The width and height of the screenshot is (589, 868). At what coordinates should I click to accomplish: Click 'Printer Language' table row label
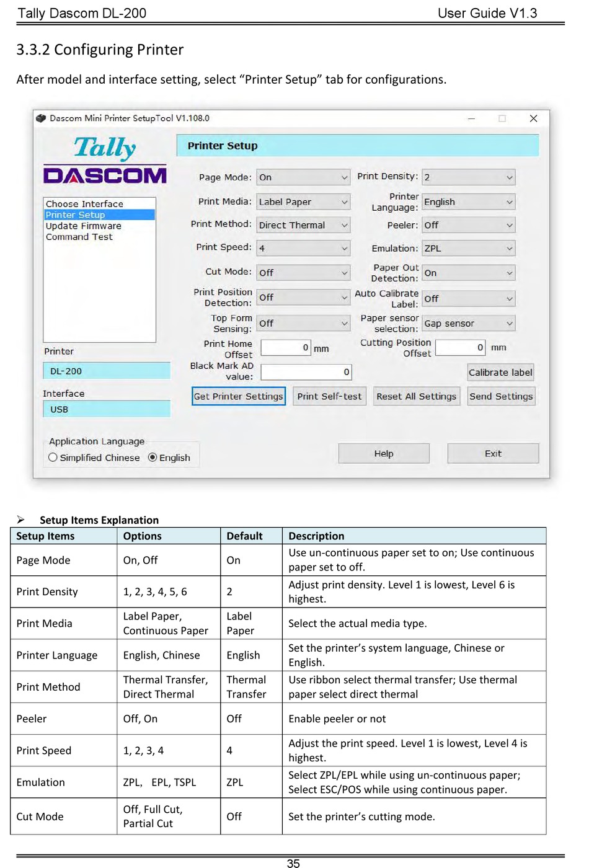click(x=57, y=655)
